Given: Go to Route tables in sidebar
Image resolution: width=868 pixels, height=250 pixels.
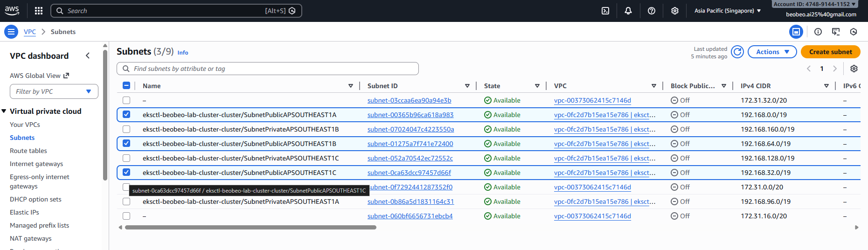Looking at the screenshot, I should point(28,151).
